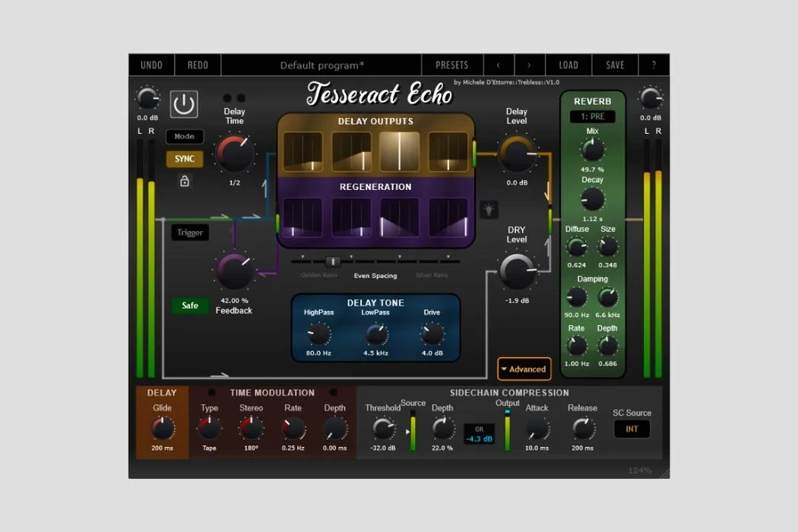The width and height of the screenshot is (798, 532).
Task: Click the Delay Time knob
Action: tap(234, 154)
